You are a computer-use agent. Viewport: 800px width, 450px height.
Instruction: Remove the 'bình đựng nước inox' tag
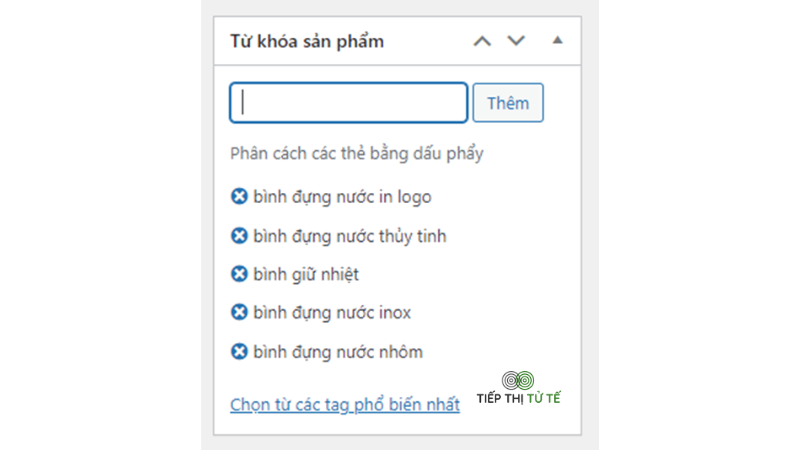click(x=239, y=312)
